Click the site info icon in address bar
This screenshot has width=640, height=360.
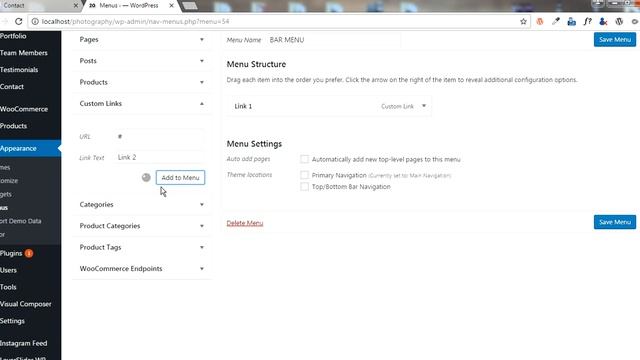(35, 22)
